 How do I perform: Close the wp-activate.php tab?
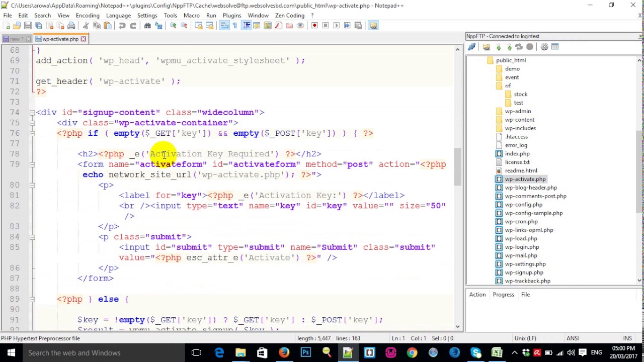coord(84,39)
